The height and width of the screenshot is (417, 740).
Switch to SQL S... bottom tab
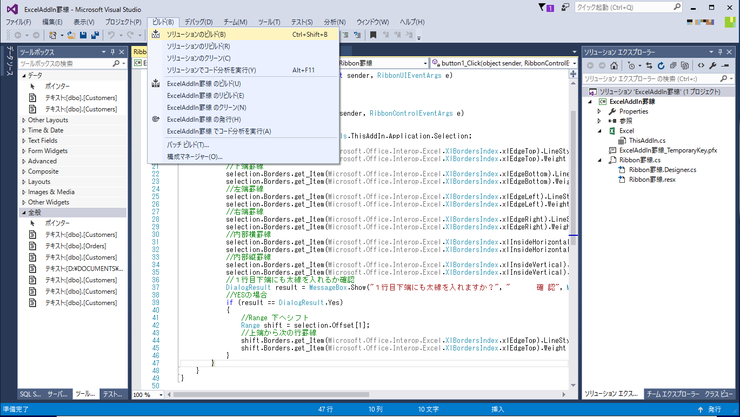[31, 394]
